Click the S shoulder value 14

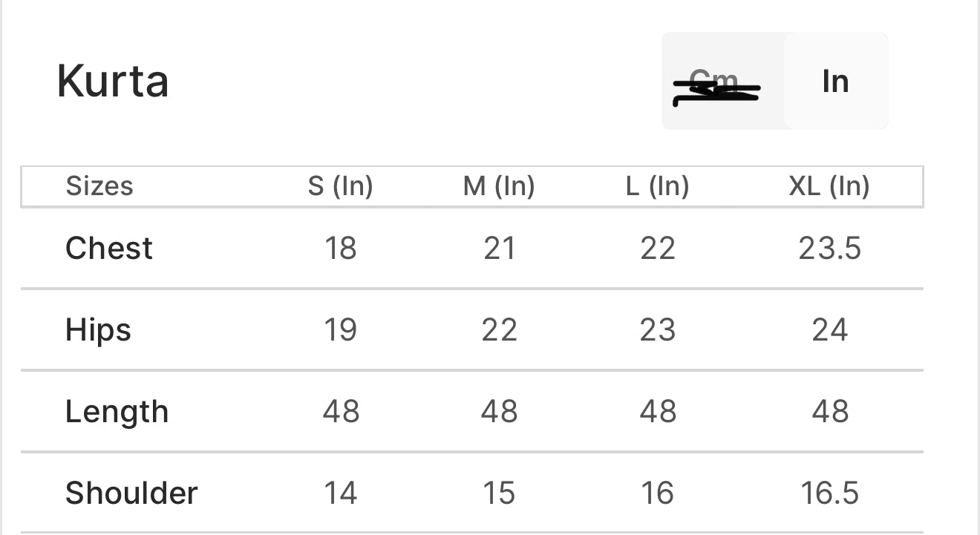[340, 493]
